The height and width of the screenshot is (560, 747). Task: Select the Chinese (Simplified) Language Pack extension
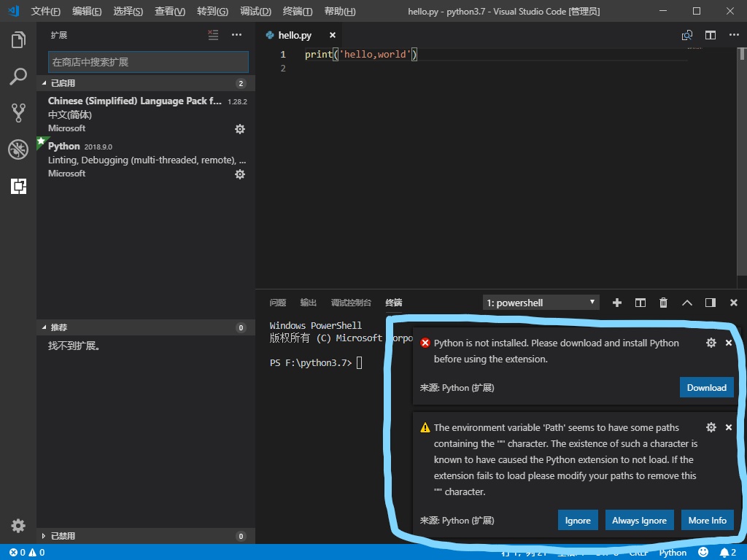point(146,114)
